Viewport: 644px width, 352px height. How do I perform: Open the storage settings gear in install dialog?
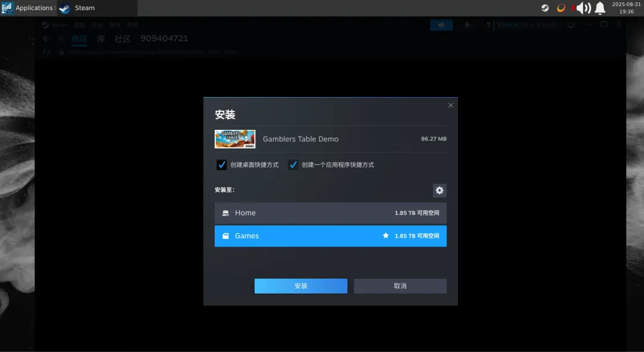(439, 190)
